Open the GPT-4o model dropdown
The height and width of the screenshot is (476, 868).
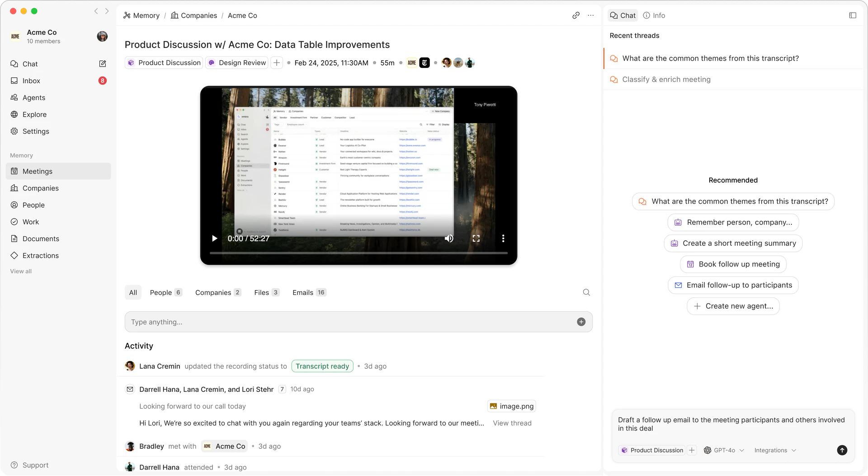724,450
